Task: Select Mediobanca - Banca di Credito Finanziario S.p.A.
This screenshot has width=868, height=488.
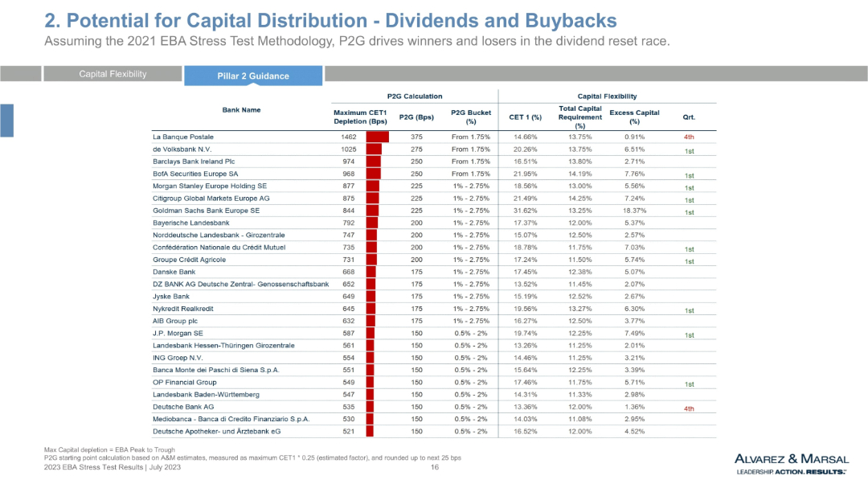Action: coord(231,419)
